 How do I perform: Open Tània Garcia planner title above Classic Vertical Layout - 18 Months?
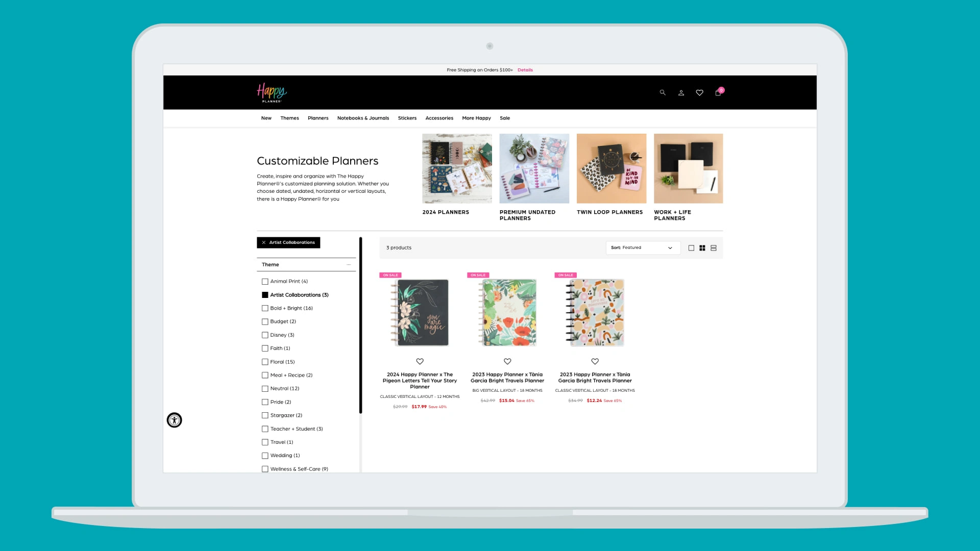[595, 378]
